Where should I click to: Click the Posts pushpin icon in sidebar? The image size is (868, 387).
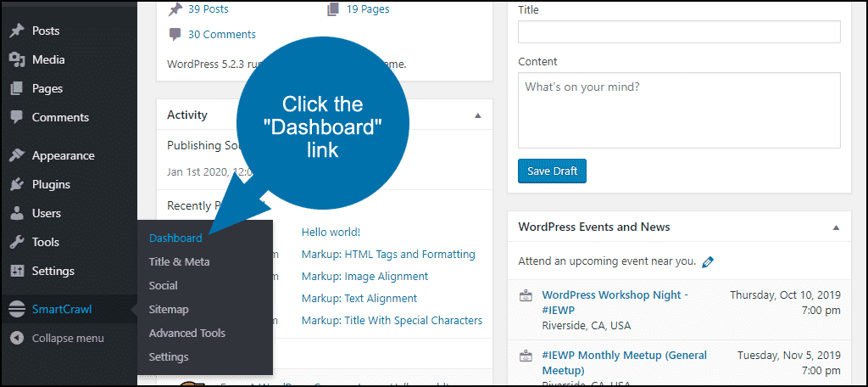coord(17,31)
